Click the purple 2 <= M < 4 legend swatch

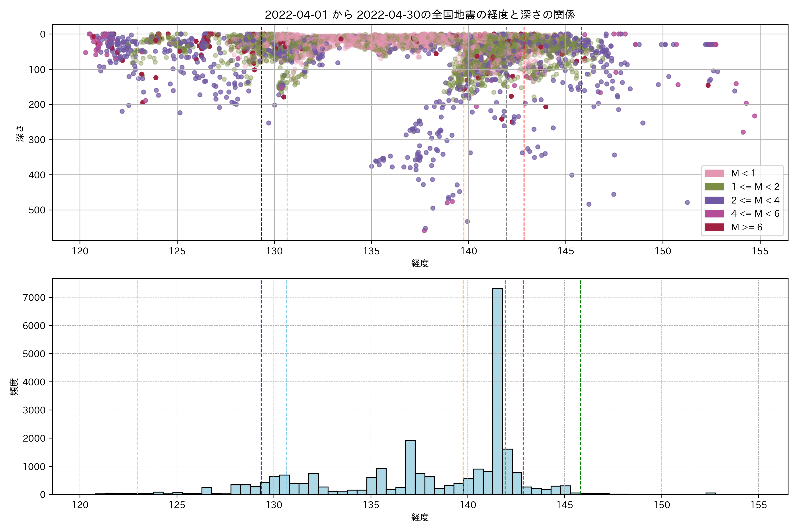tap(714, 200)
